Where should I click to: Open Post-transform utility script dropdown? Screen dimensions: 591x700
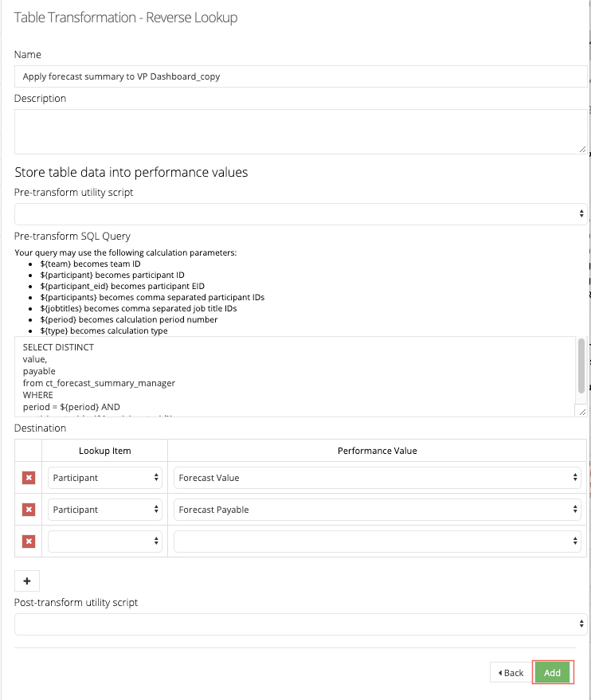point(300,624)
